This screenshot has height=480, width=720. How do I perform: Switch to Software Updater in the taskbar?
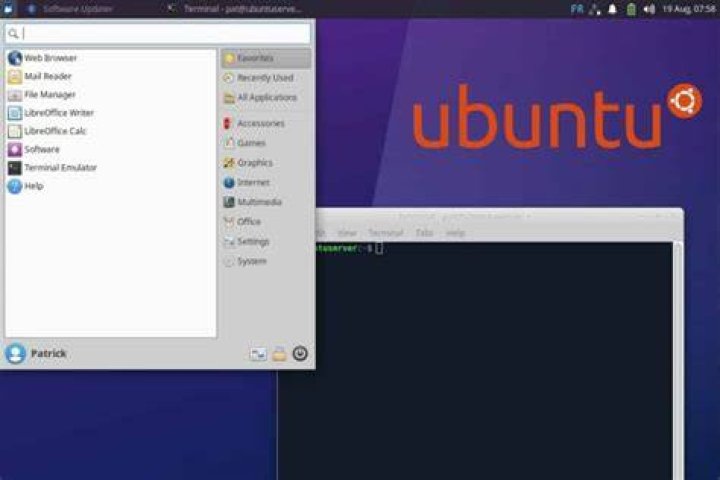tap(71, 9)
